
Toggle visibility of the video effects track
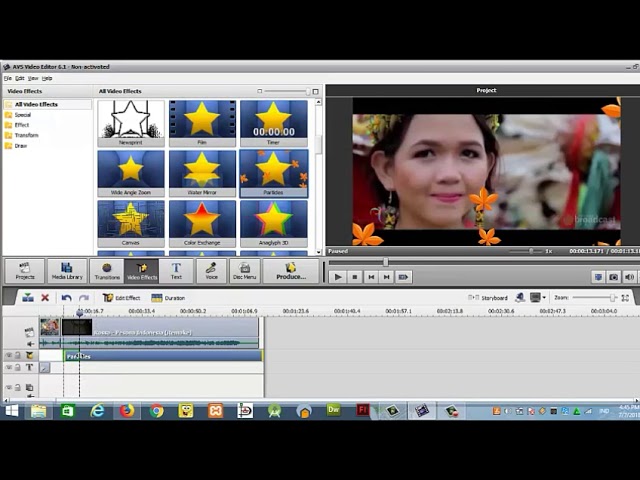(x=8, y=356)
